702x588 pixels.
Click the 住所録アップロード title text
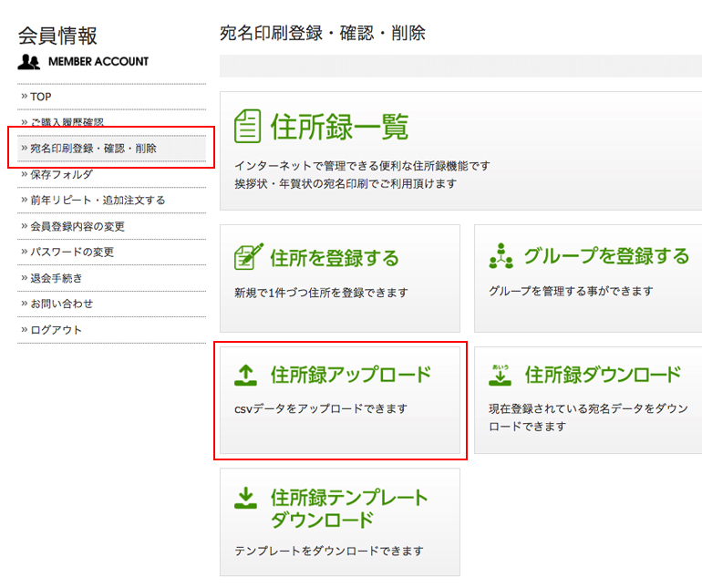click(x=350, y=375)
